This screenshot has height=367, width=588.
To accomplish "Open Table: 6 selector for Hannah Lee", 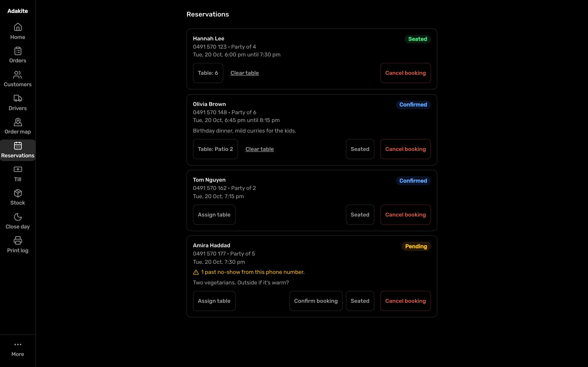I will tap(208, 73).
